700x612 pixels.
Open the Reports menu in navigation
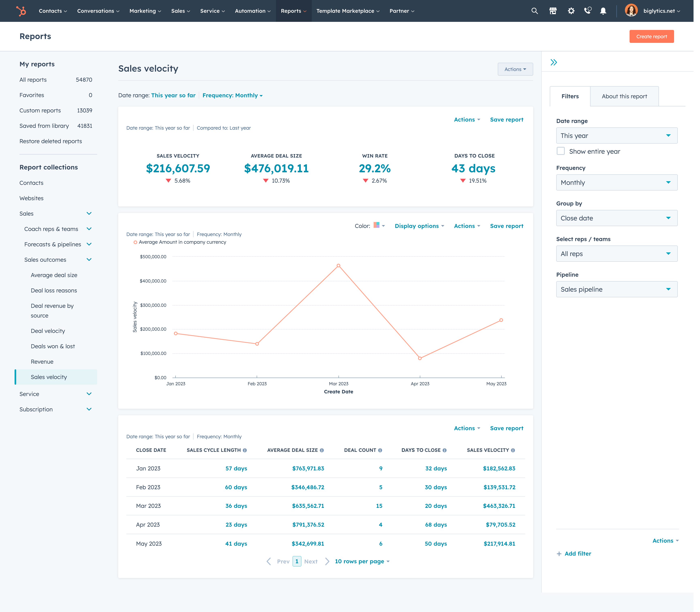point(293,11)
